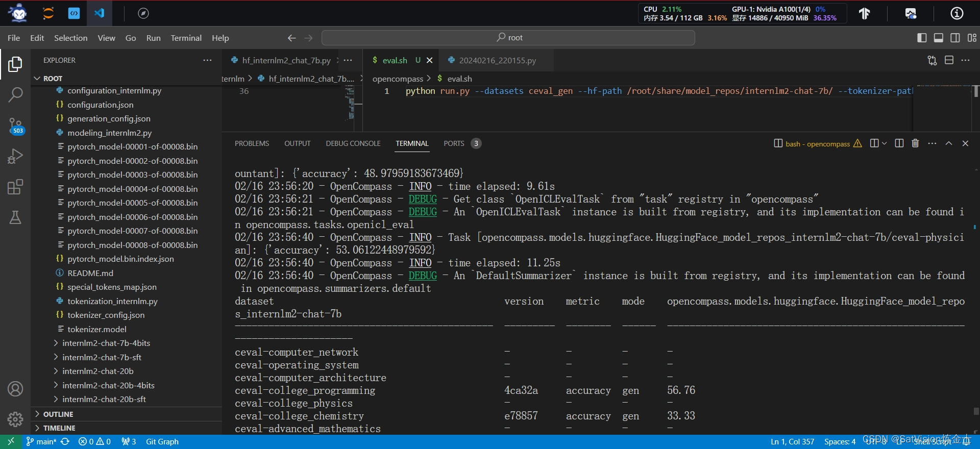Open Source Control view with 503 badge
Screen dimensions: 980x449
click(15, 126)
